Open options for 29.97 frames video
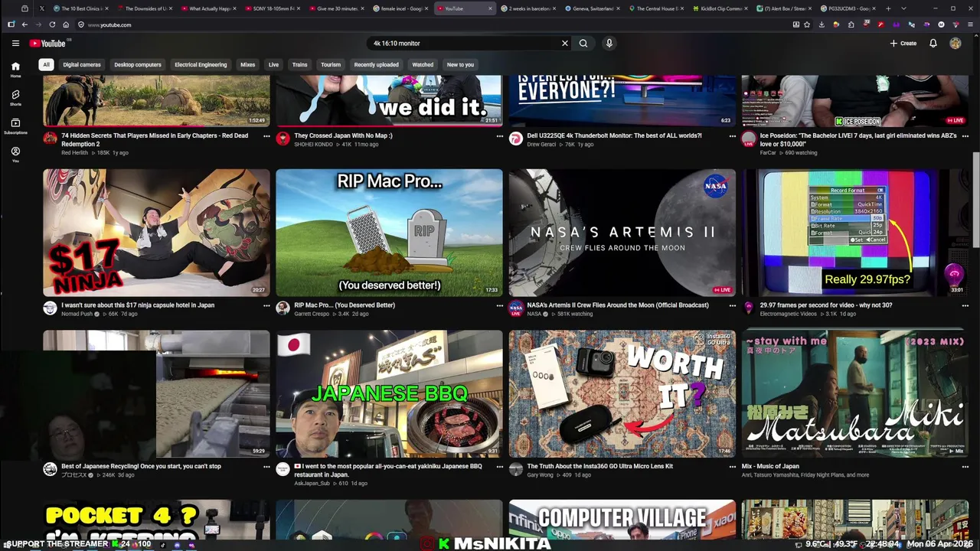The height and width of the screenshot is (551, 980). [965, 305]
